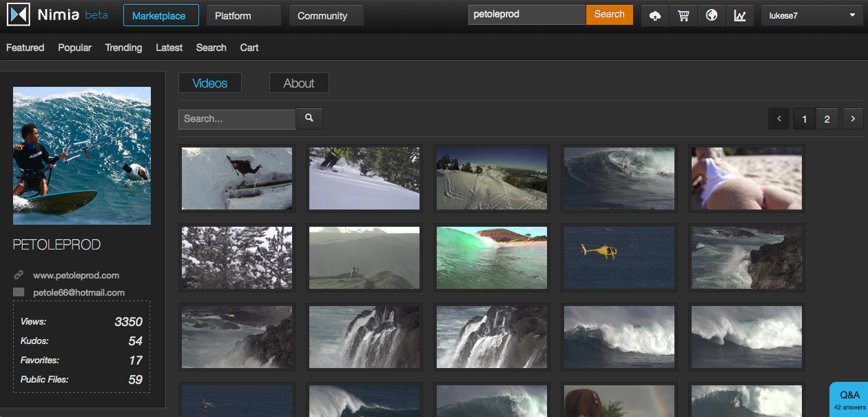Open the shopping cart icon in header
868x417 pixels.
(x=683, y=15)
